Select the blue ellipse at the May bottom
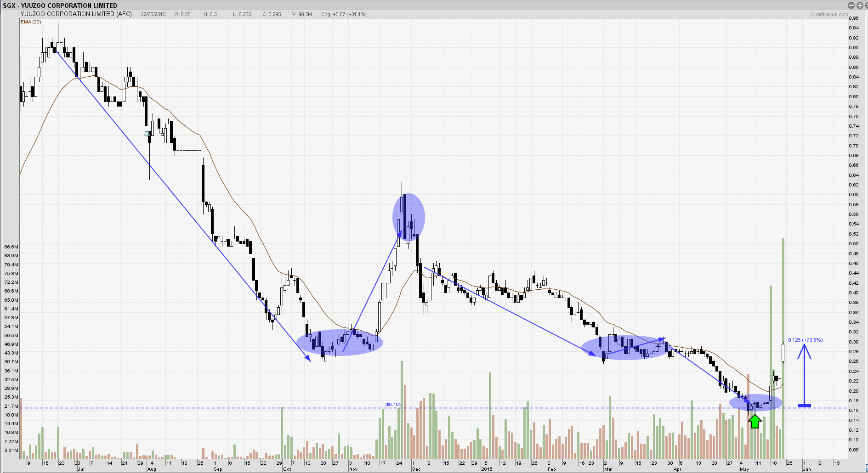The height and width of the screenshot is (473, 868). click(756, 403)
